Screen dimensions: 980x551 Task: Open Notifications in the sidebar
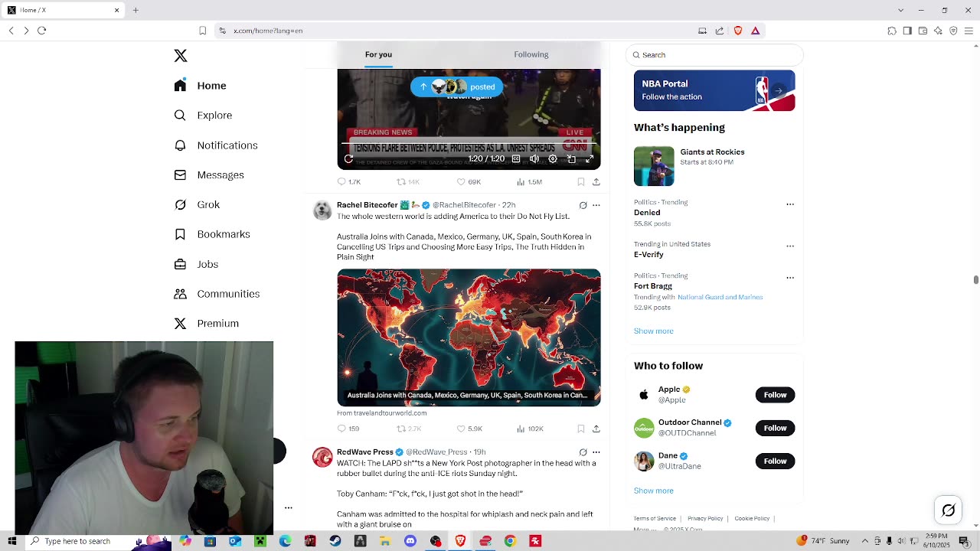pos(216,145)
